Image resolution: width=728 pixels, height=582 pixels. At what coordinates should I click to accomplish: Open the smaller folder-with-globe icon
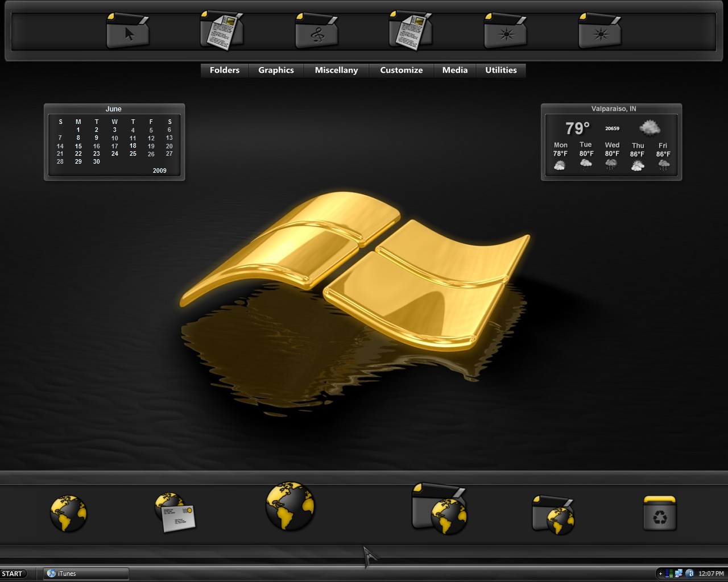(553, 515)
